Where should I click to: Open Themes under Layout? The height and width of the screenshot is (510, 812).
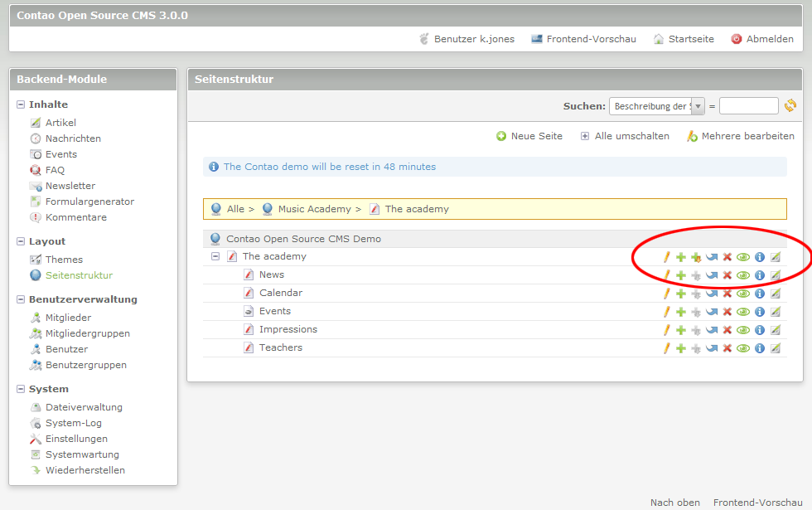tap(65, 259)
